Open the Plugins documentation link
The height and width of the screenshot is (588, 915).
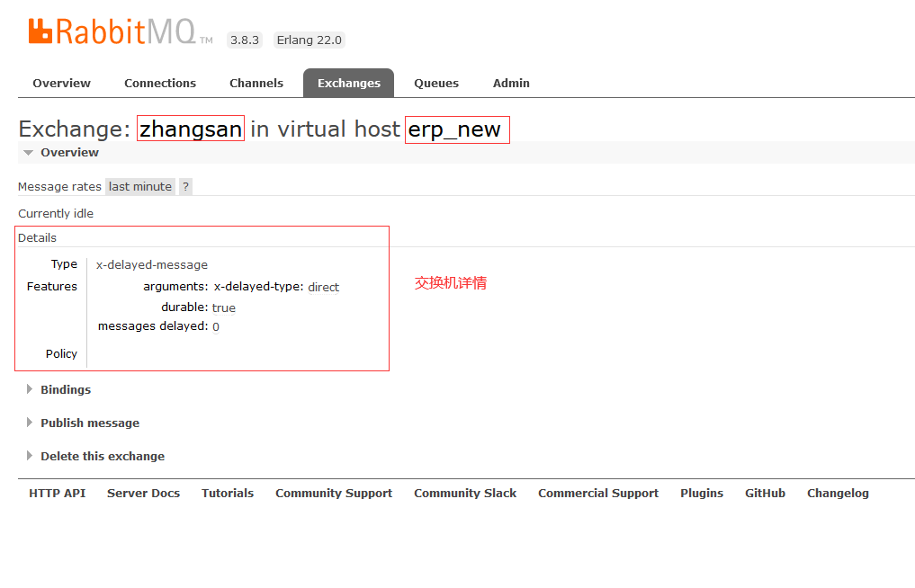click(701, 493)
